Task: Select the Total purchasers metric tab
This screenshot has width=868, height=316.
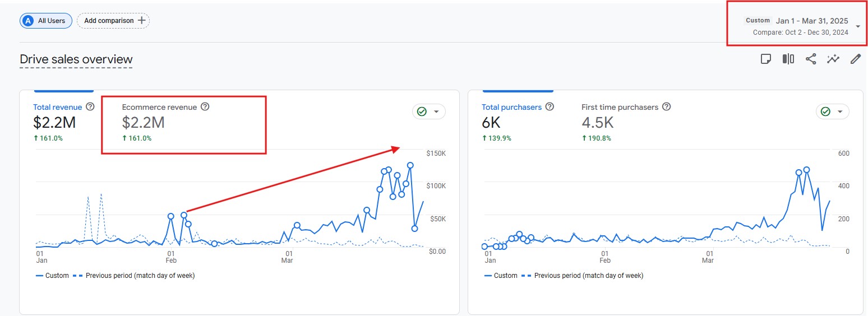Action: (518, 122)
